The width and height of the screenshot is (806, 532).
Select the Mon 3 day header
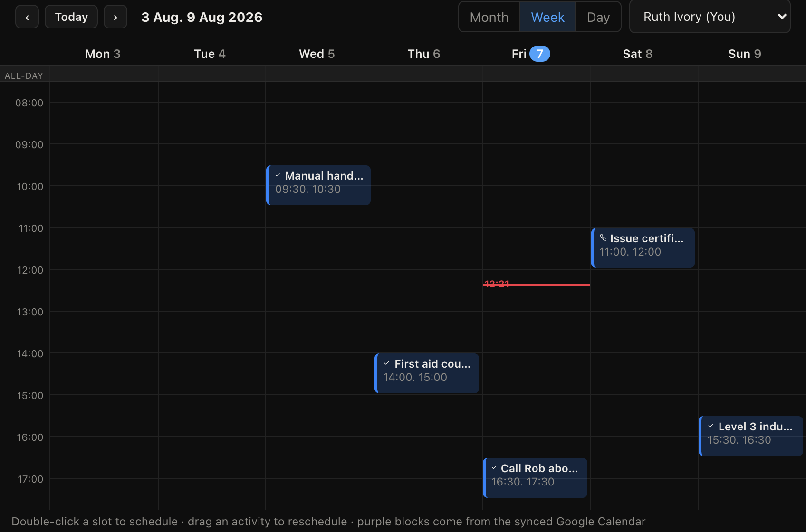pyautogui.click(x=103, y=54)
